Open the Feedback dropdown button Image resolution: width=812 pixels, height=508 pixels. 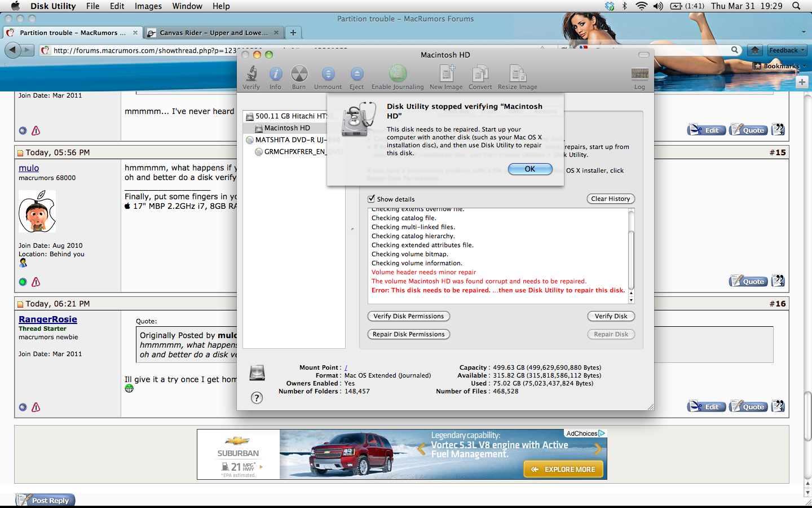tap(787, 50)
